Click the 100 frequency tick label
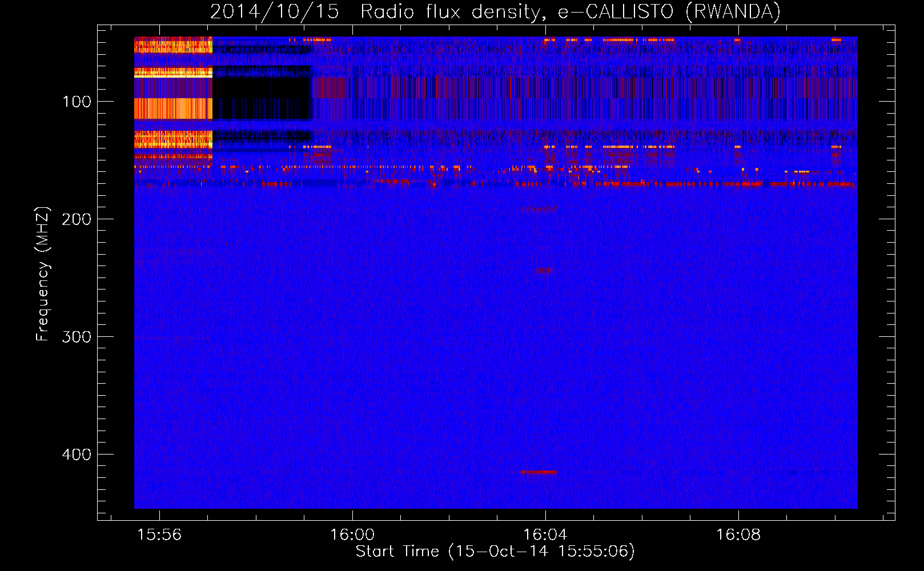This screenshot has height=571, width=924. [77, 102]
